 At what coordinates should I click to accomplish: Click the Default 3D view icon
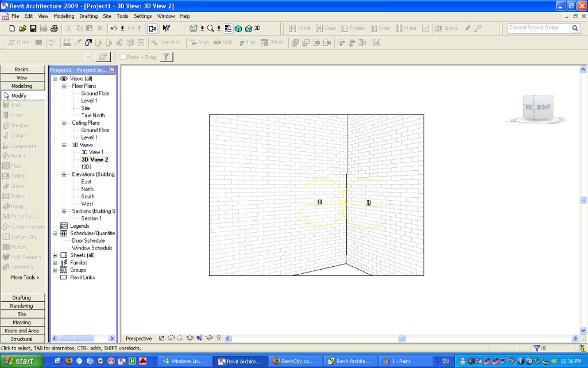pyautogui.click(x=248, y=28)
